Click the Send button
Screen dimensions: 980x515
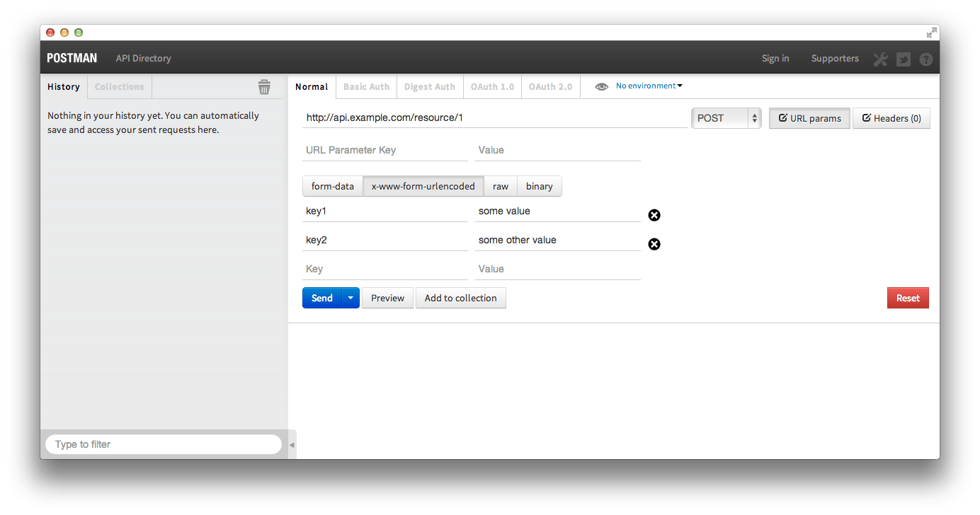point(322,298)
